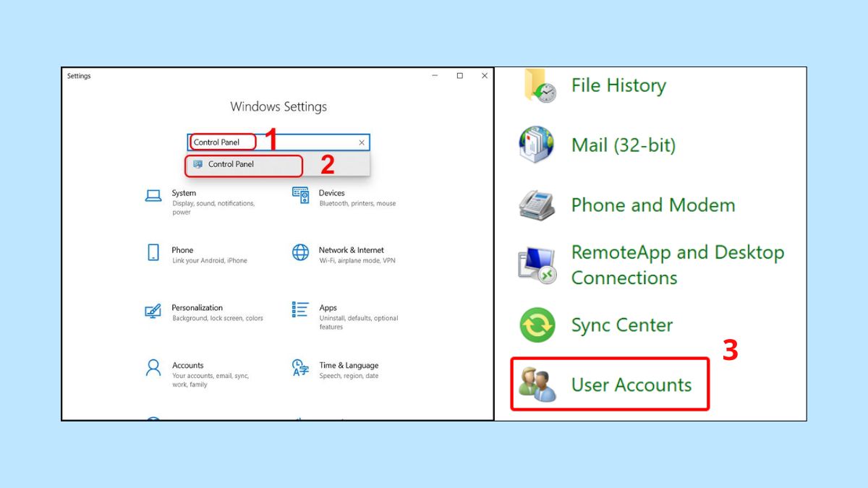The width and height of the screenshot is (868, 488).
Task: Close the Settings window
Action: (484, 76)
